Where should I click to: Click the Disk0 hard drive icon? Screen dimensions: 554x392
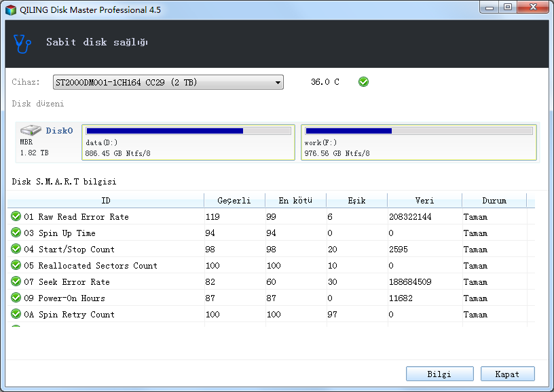pos(31,130)
